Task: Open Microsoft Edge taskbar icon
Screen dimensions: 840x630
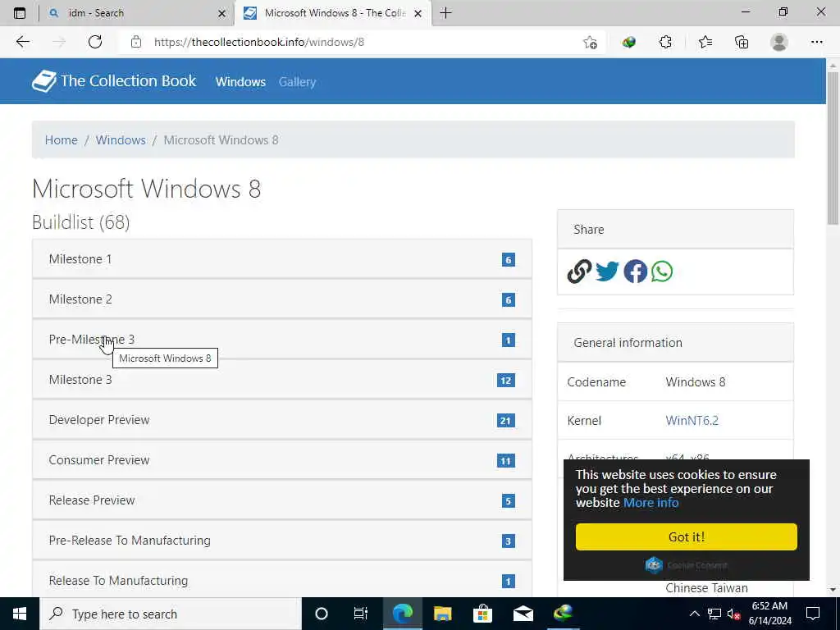Action: tap(402, 614)
